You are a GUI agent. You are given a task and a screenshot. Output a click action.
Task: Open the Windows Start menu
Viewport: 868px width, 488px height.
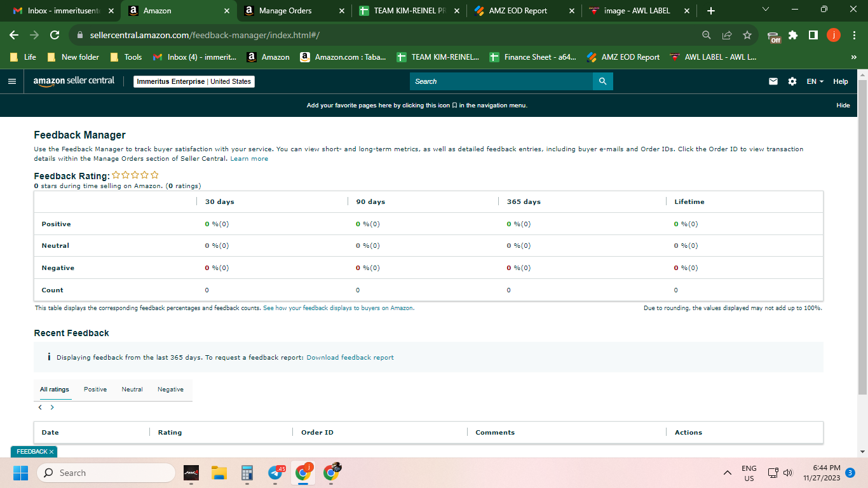[21, 473]
